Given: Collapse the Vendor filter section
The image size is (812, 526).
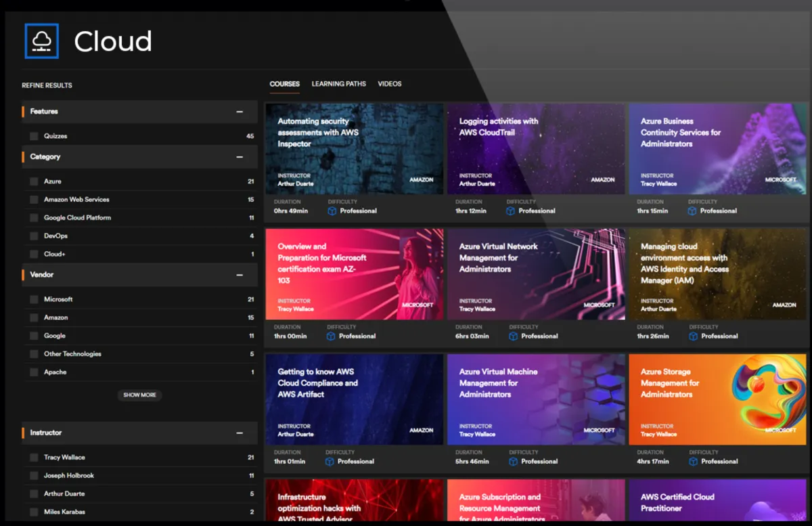Looking at the screenshot, I should (239, 276).
